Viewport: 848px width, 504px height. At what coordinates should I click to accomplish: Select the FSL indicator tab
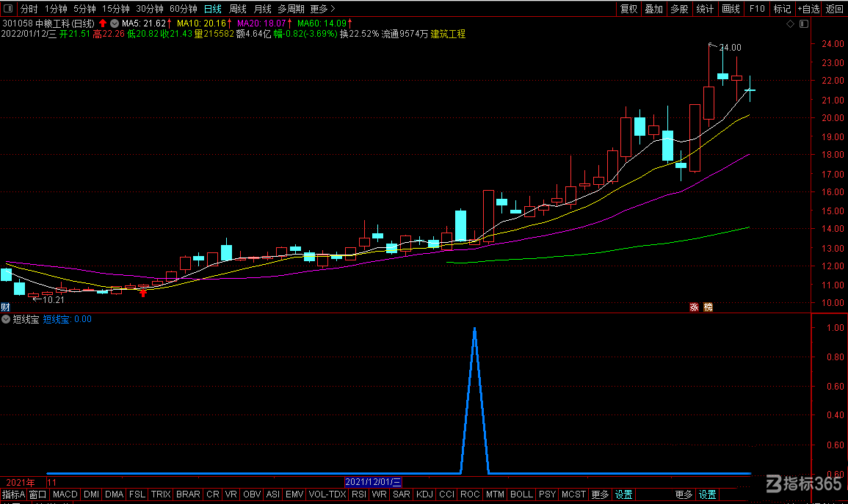pos(137,494)
